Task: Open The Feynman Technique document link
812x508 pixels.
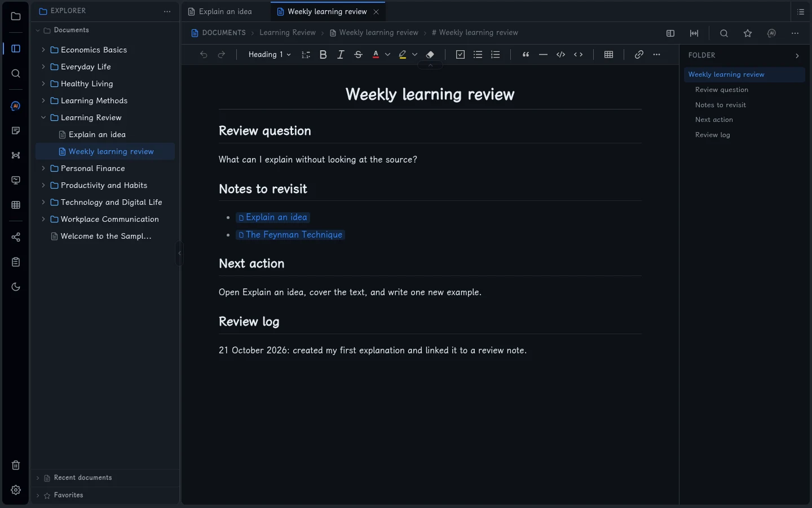Action: (x=290, y=235)
